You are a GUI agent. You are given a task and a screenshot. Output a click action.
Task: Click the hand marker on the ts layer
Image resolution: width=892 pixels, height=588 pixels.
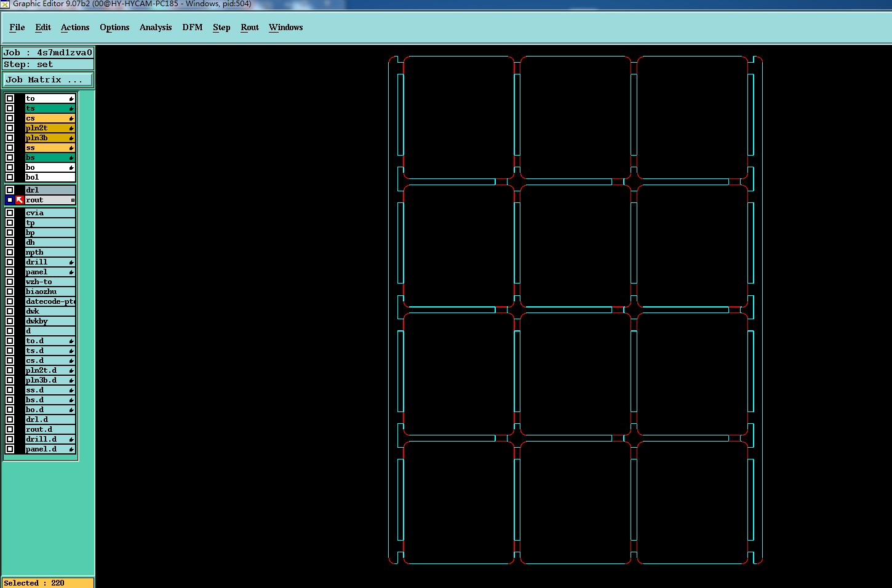pos(71,109)
